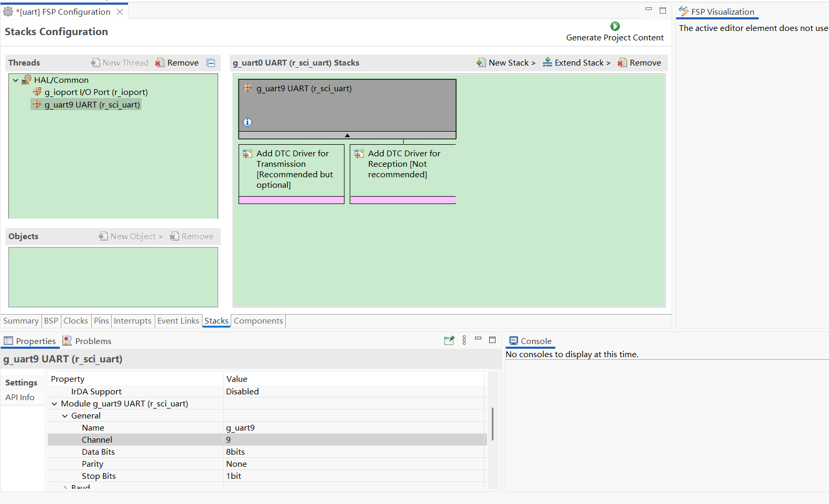The image size is (829, 504).
Task: Open the Properties view three-dot menu
Action: point(464,340)
